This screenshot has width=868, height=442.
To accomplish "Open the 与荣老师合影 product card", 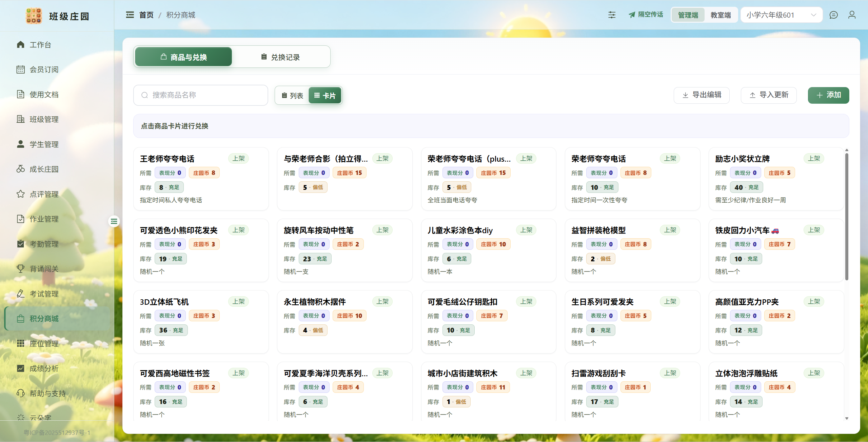I will point(345,179).
